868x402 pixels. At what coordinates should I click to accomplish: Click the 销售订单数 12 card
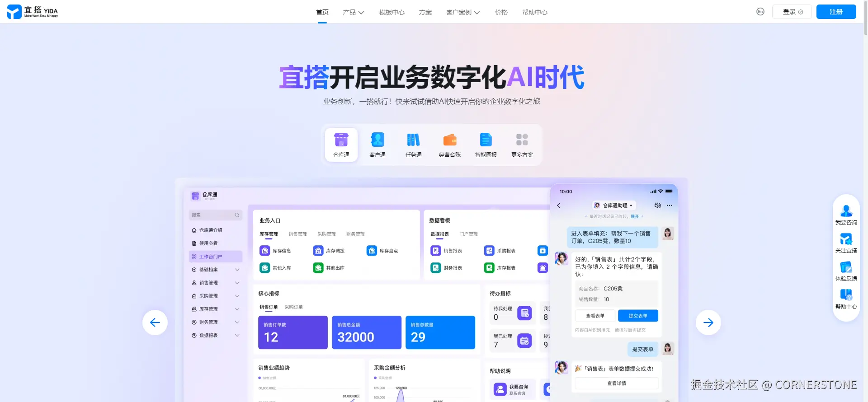(x=293, y=332)
